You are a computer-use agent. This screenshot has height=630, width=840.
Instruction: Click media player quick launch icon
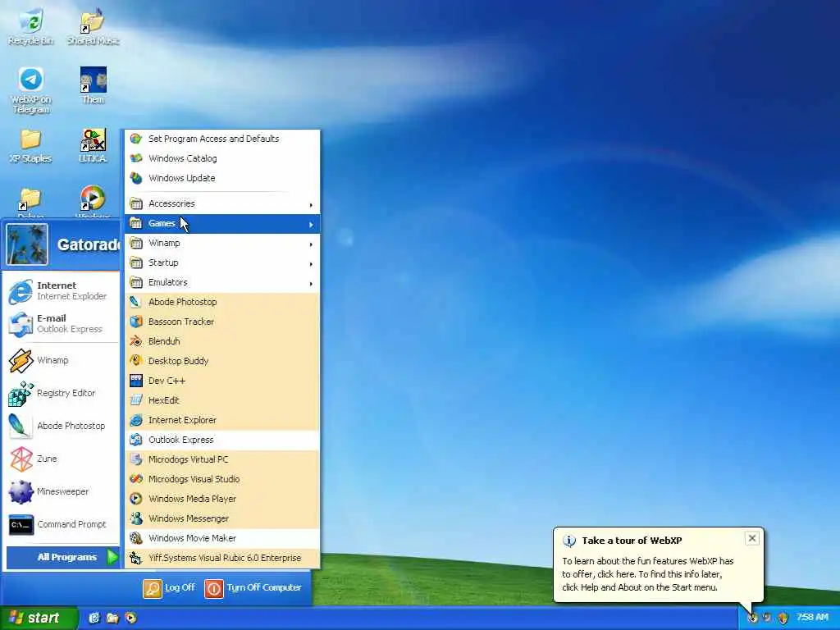coord(130,619)
